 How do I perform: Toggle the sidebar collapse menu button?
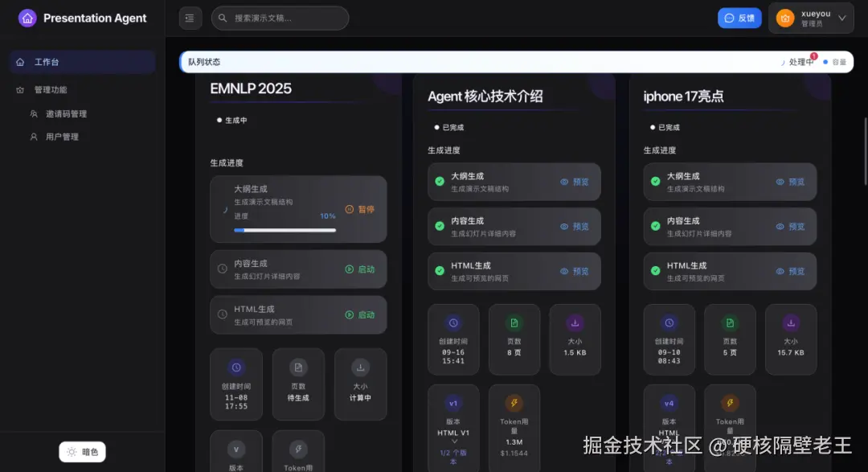click(190, 18)
